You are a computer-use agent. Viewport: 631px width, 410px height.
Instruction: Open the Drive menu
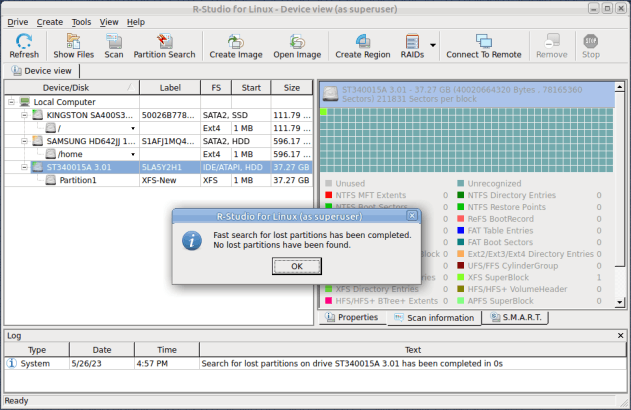click(18, 22)
